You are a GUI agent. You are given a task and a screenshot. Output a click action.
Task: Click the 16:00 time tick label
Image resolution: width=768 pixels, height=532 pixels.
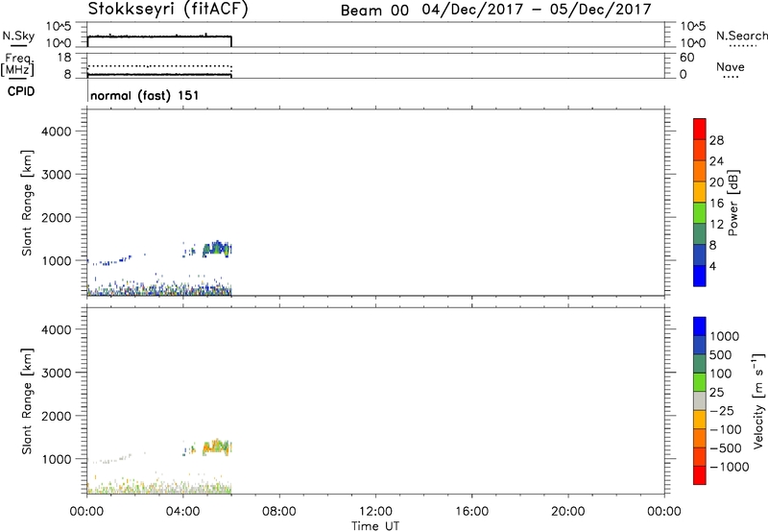coord(471,512)
